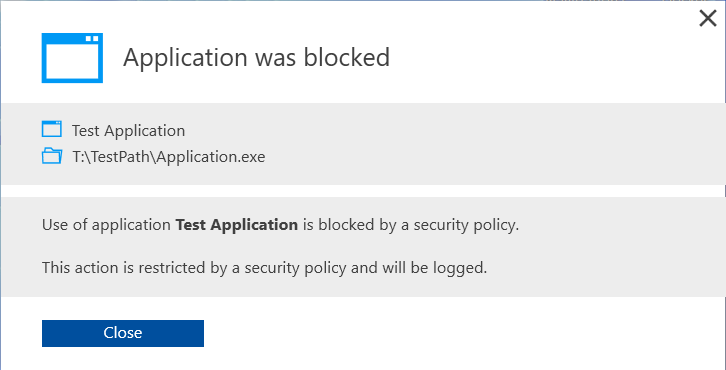The image size is (726, 370).
Task: Click the word 'Close' on the button
Action: (123, 333)
